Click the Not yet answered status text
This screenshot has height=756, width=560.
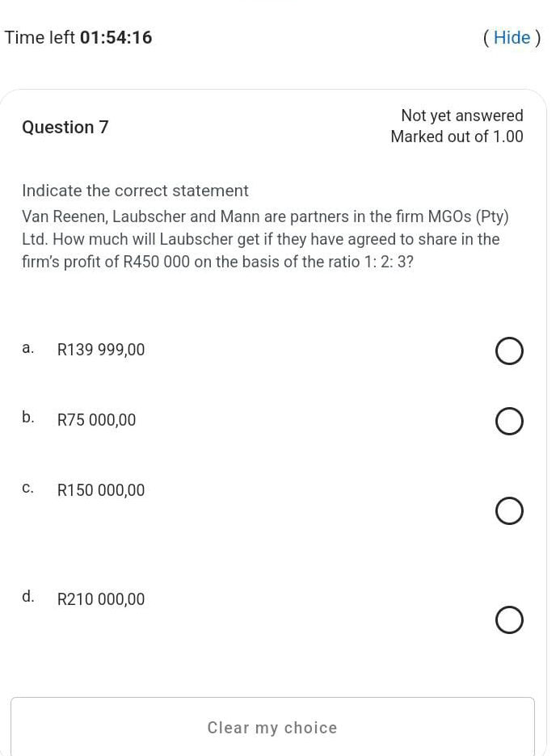point(461,115)
